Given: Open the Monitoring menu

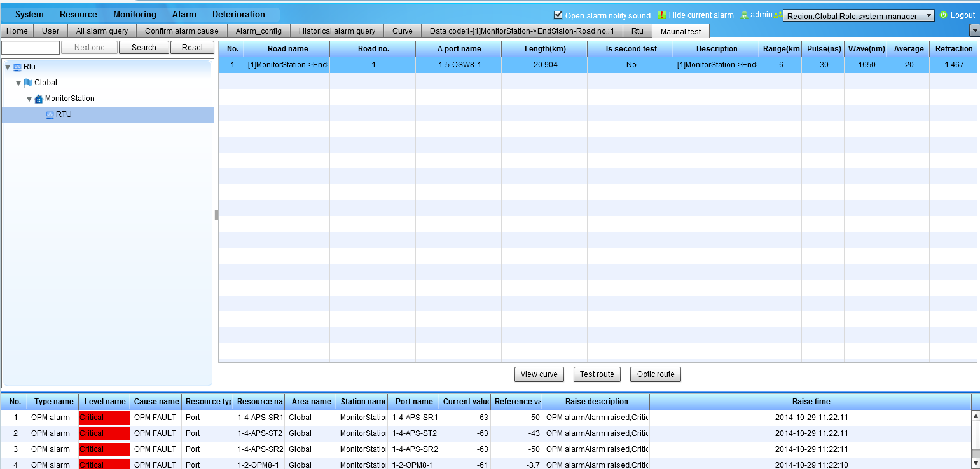Looking at the screenshot, I should [135, 14].
